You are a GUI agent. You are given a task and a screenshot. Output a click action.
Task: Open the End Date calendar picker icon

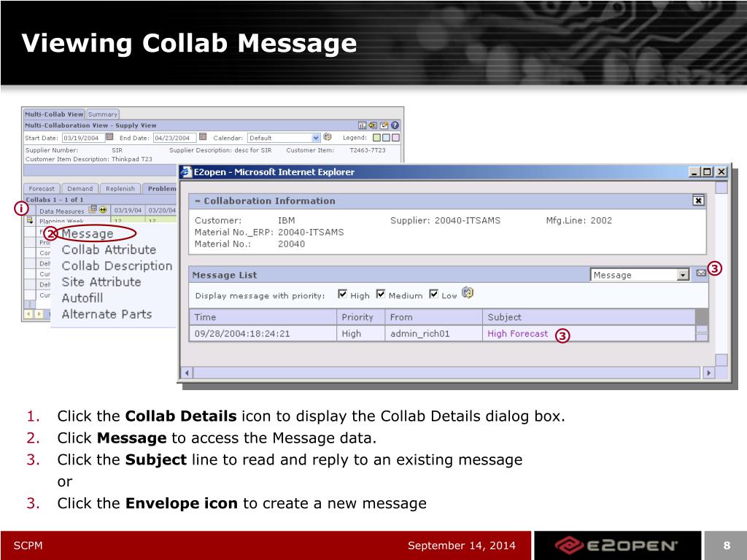coord(203,137)
